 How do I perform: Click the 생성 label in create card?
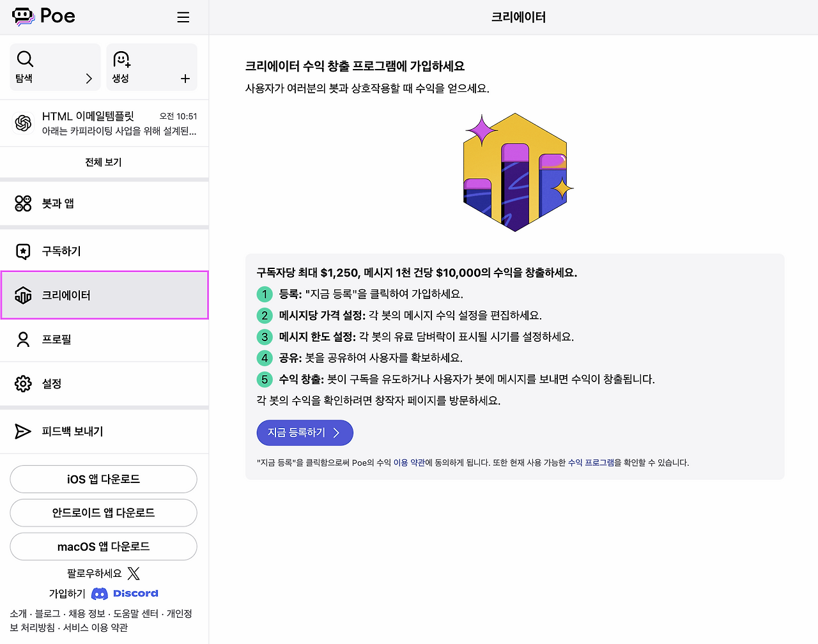pyautogui.click(x=121, y=79)
